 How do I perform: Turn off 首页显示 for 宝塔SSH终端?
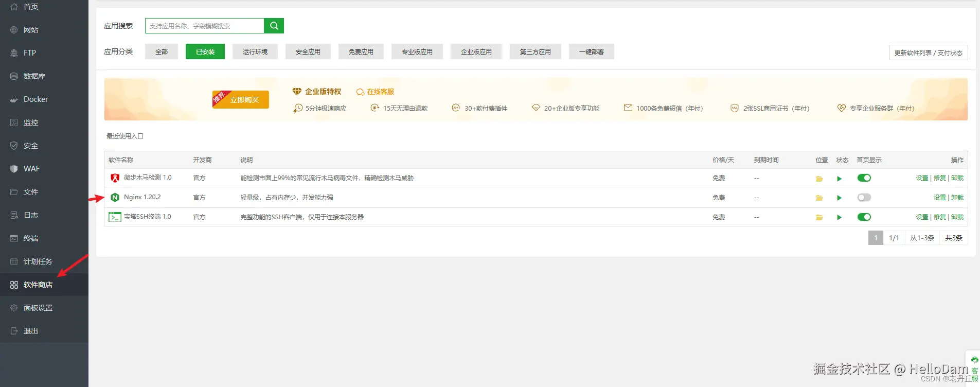click(x=864, y=217)
